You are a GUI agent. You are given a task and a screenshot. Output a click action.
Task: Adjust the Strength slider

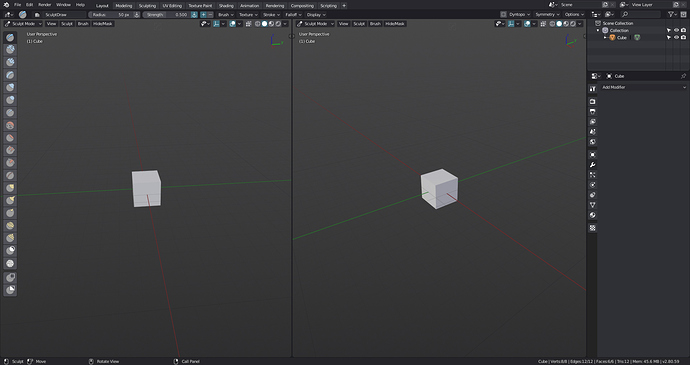tap(167, 15)
